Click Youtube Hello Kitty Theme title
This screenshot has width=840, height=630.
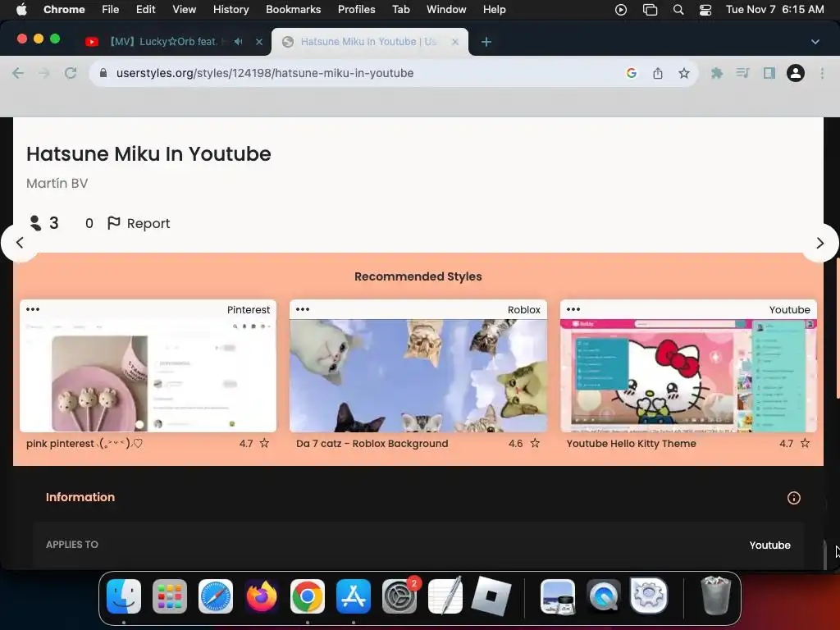632,444
